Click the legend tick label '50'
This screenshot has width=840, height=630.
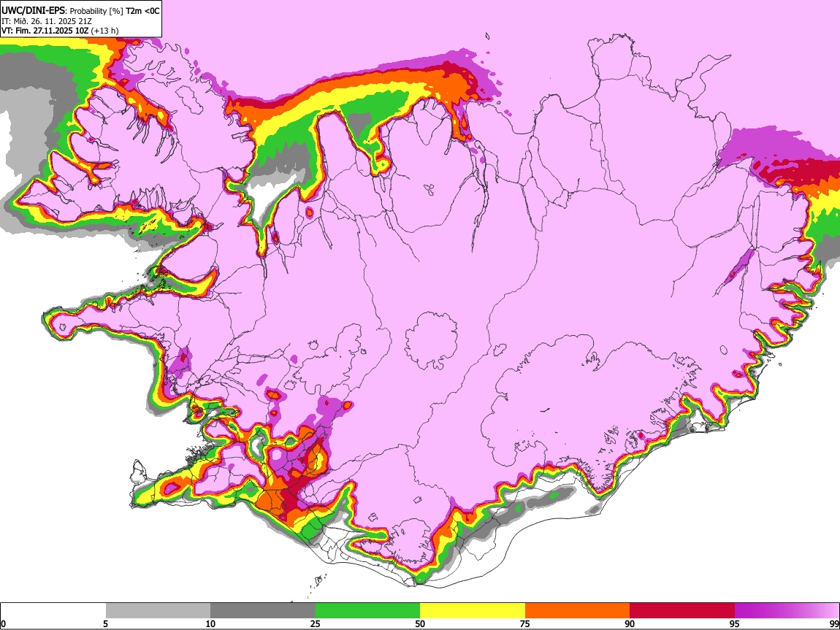coord(420,623)
